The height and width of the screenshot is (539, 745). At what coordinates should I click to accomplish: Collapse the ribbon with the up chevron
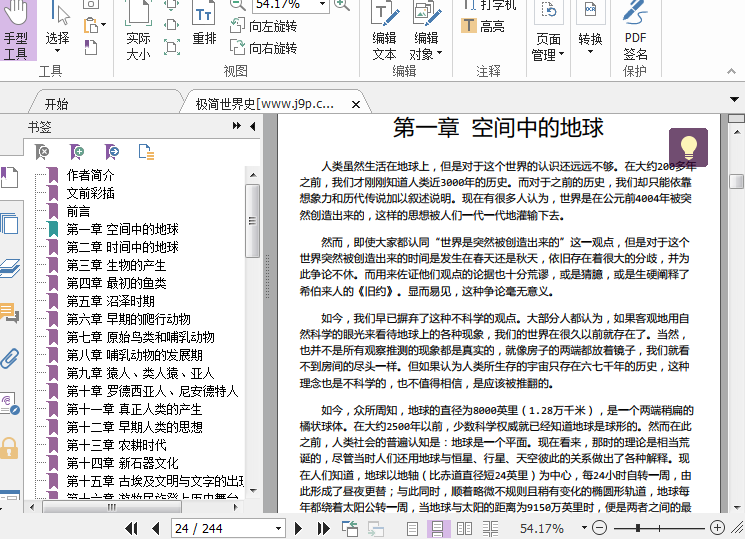click(x=731, y=71)
